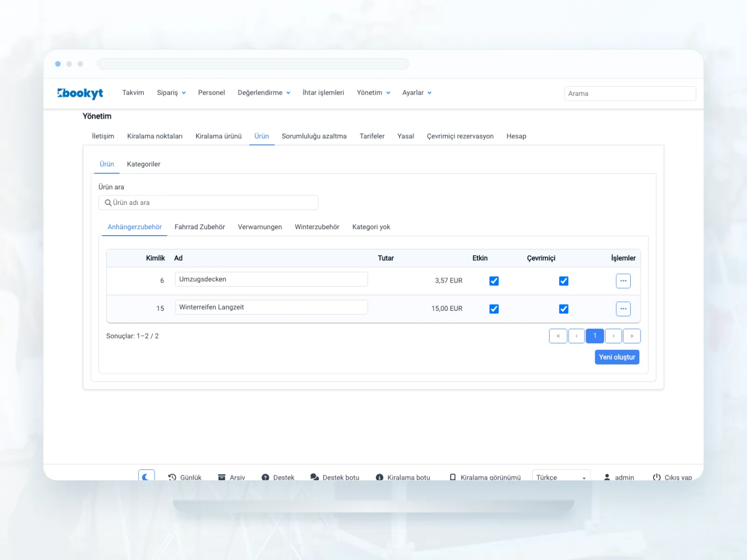This screenshot has width=747, height=560.
Task: Switch to Çevrimiçi rezervasyon tab
Action: (x=460, y=136)
